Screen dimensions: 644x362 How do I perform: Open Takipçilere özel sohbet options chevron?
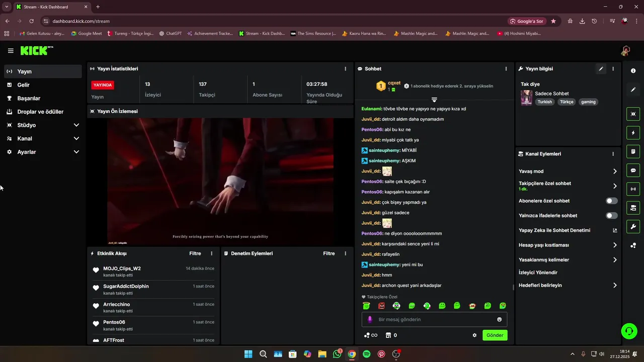click(615, 186)
